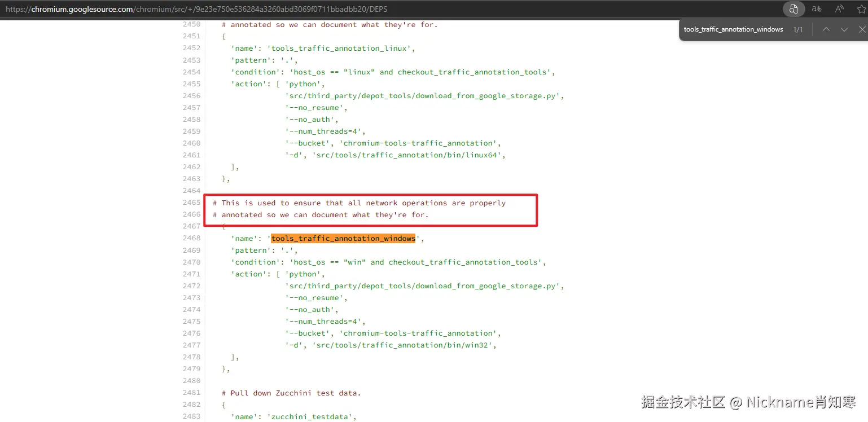This screenshot has height=422, width=868.
Task: Click the Find on page icon in address bar
Action: pos(794,9)
